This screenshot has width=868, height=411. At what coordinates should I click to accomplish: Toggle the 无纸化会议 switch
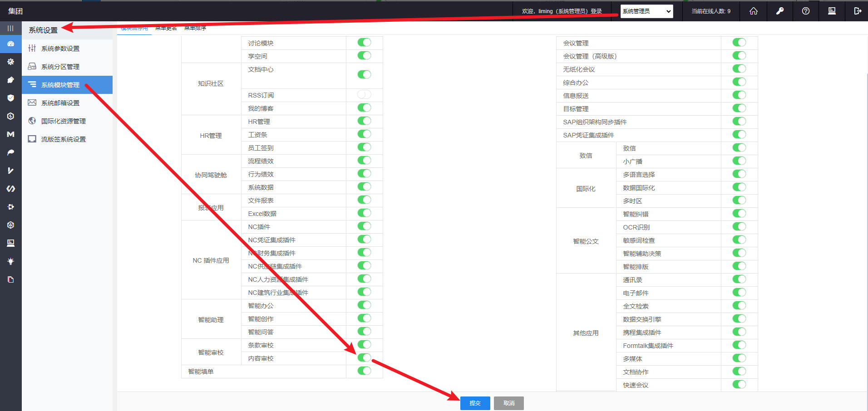click(739, 69)
